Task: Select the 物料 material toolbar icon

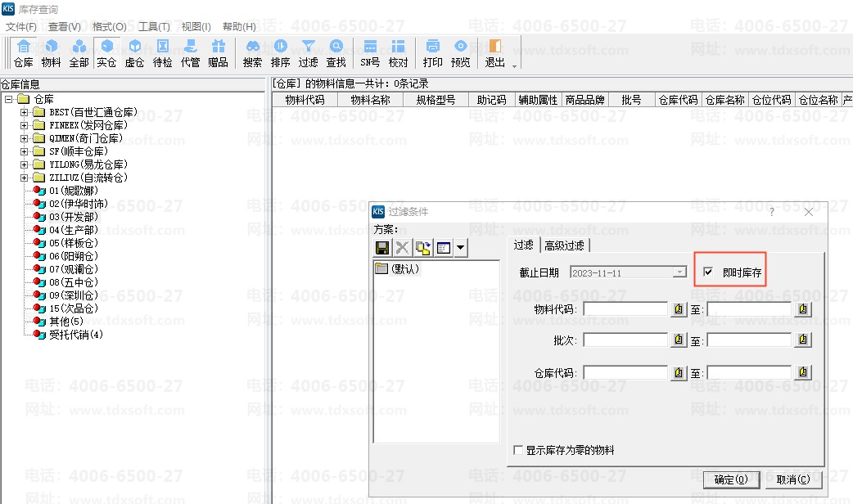Action: pos(51,52)
